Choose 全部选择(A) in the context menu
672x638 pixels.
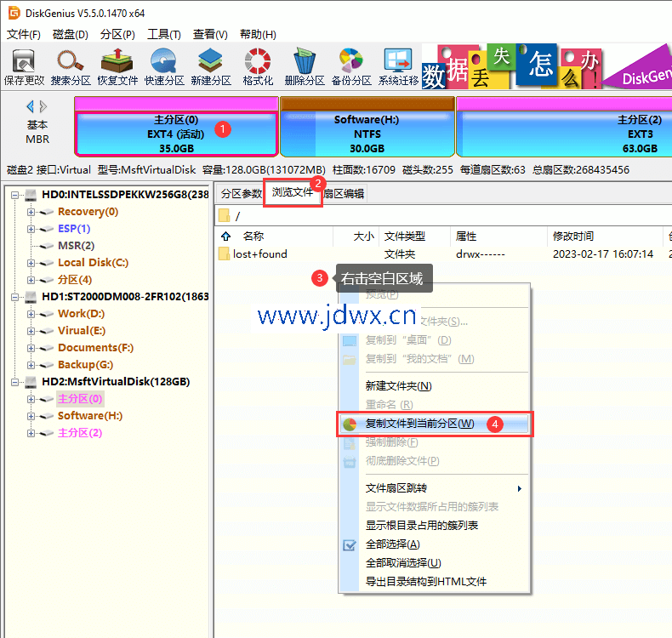pyautogui.click(x=434, y=544)
